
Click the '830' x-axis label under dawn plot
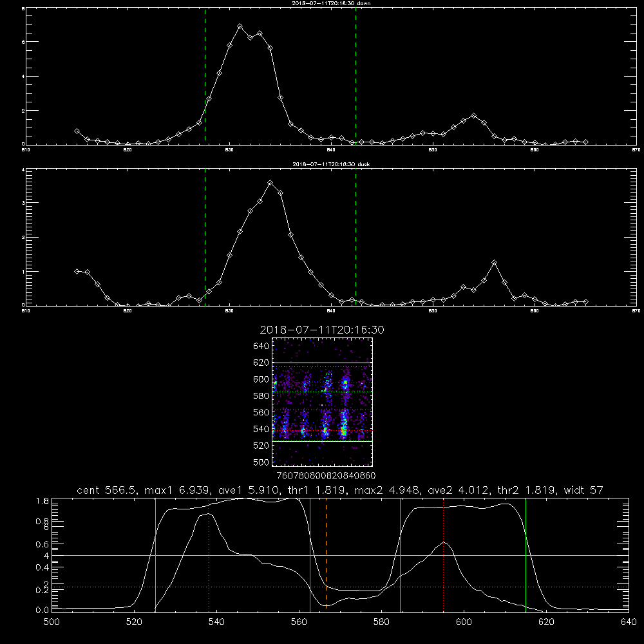tap(229, 150)
